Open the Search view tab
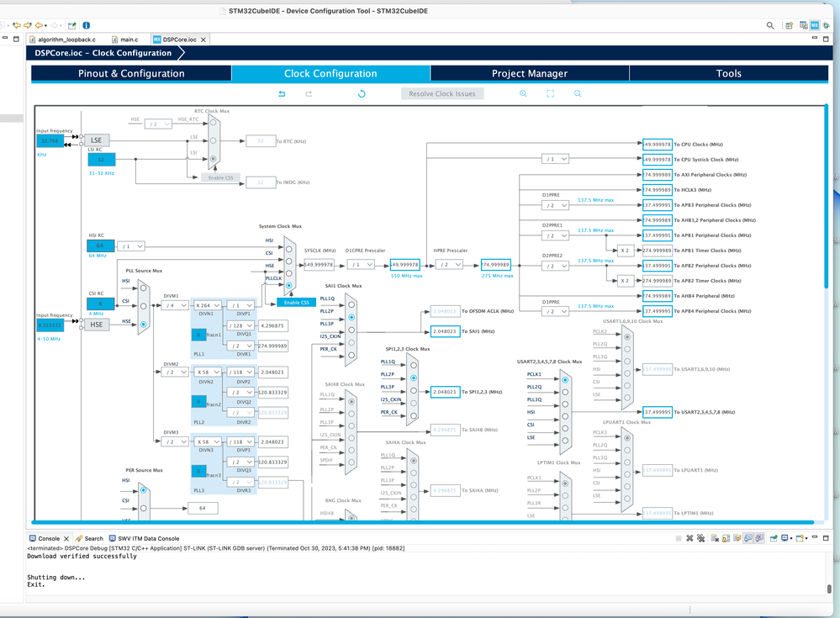Viewport: 840px width, 618px height. [89, 538]
